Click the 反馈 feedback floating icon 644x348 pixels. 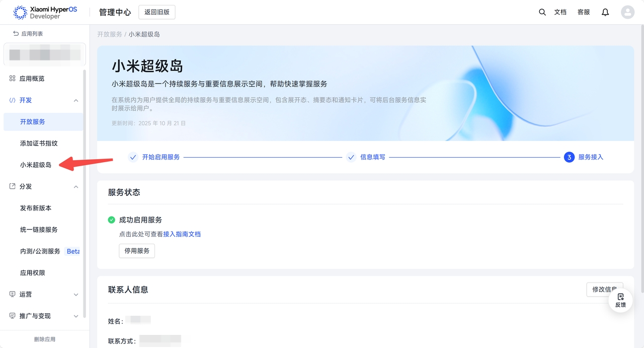pos(620,300)
